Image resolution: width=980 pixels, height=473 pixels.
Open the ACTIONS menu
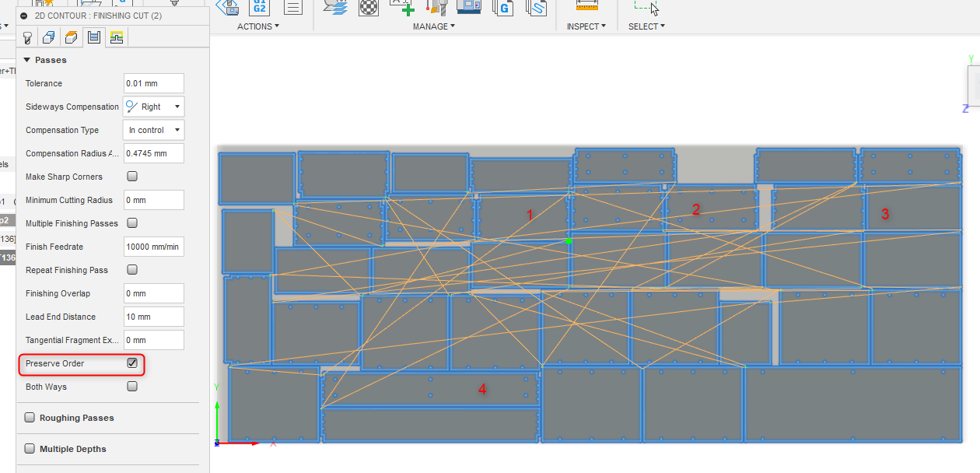[x=257, y=26]
